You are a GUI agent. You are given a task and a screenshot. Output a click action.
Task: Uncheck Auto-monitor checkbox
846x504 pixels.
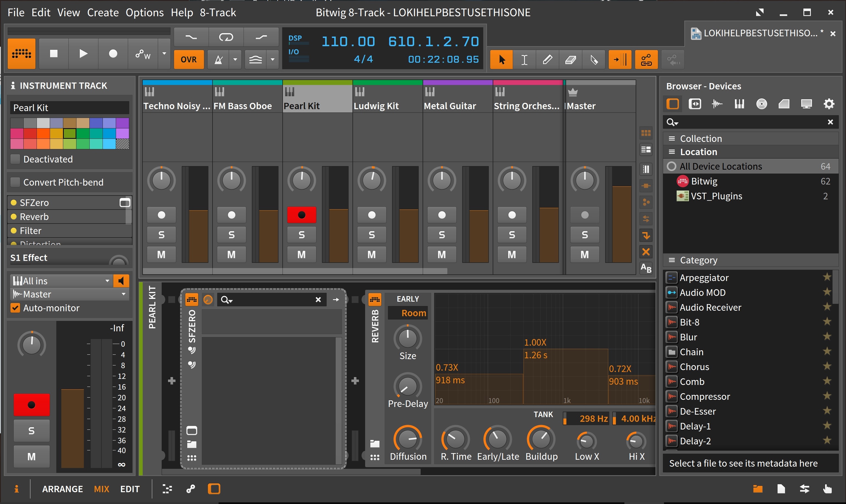click(x=15, y=308)
